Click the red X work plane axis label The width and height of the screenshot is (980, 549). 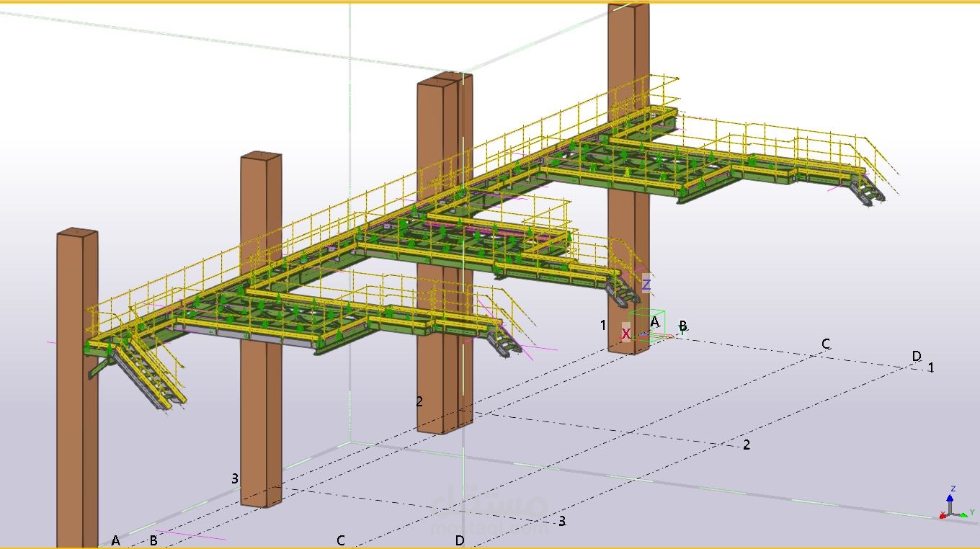click(625, 334)
